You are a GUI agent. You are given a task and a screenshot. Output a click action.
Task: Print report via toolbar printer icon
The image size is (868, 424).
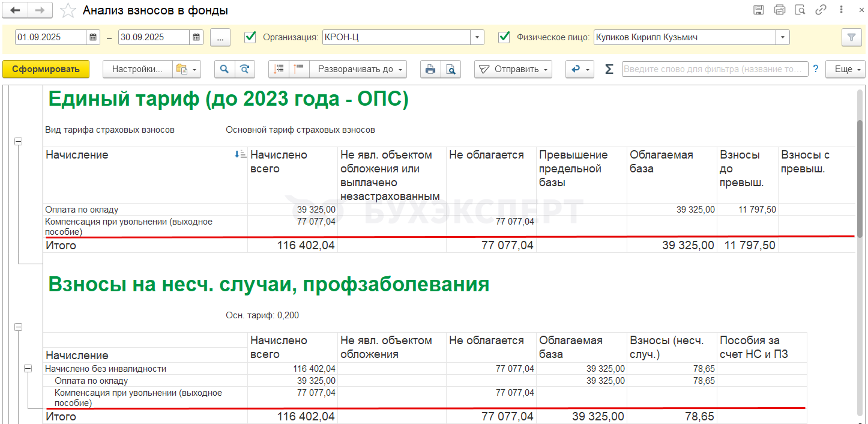pos(430,69)
